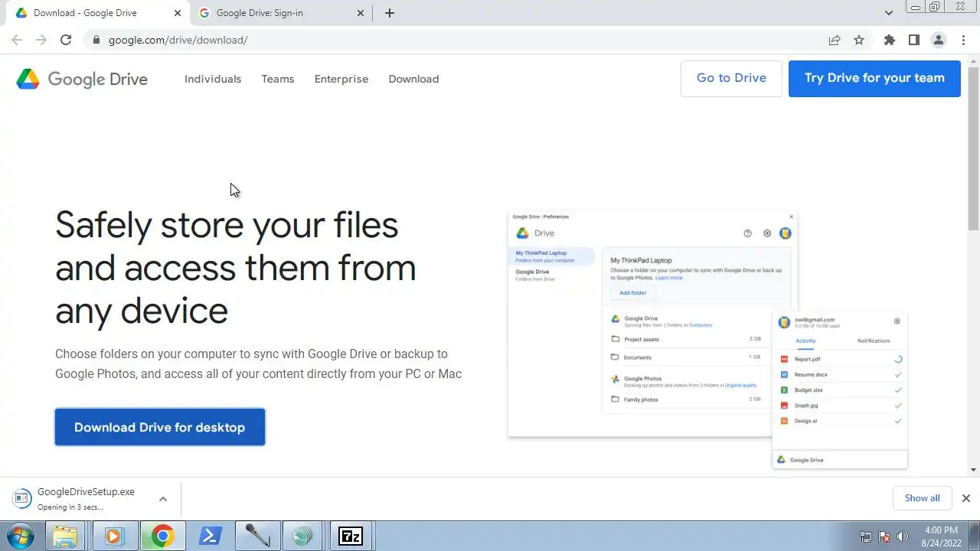980x551 pixels.
Task: Select the Download - Google Drive tab
Action: tap(97, 13)
